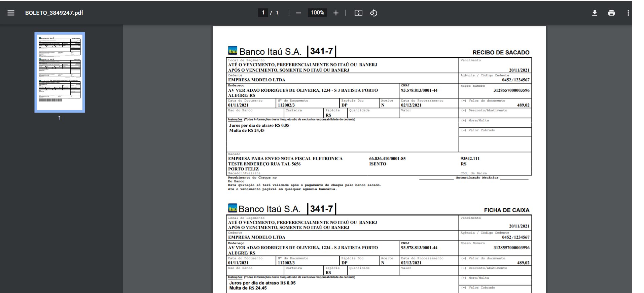Click the Itaú logo in Ficha de Caixa section
Viewport: 644px width, 293px height.
232,208
